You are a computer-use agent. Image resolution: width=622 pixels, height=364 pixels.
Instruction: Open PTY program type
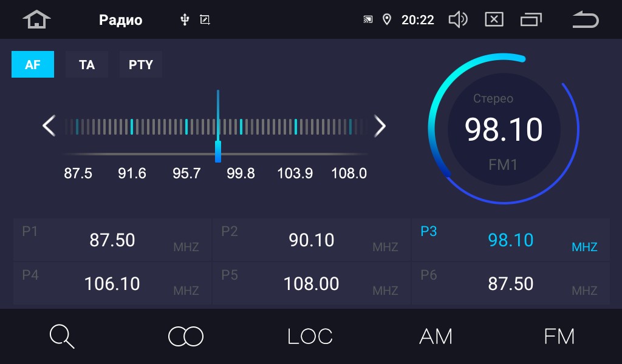point(140,64)
